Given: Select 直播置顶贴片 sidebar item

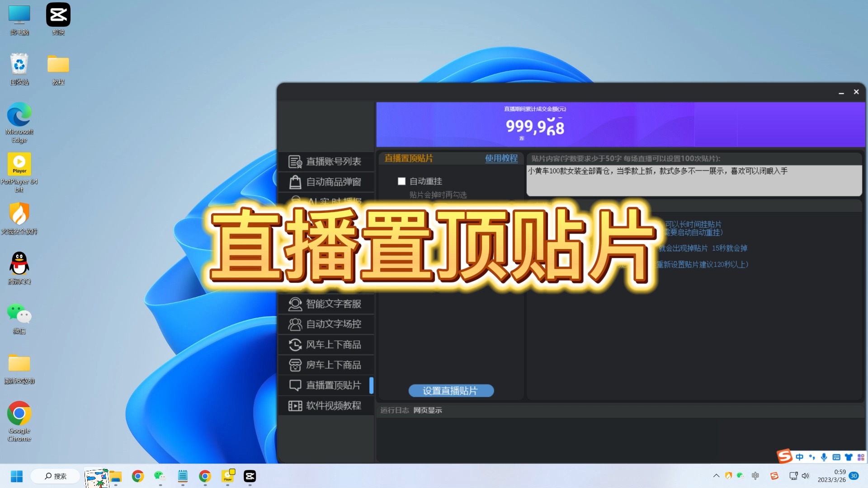Looking at the screenshot, I should pos(325,385).
